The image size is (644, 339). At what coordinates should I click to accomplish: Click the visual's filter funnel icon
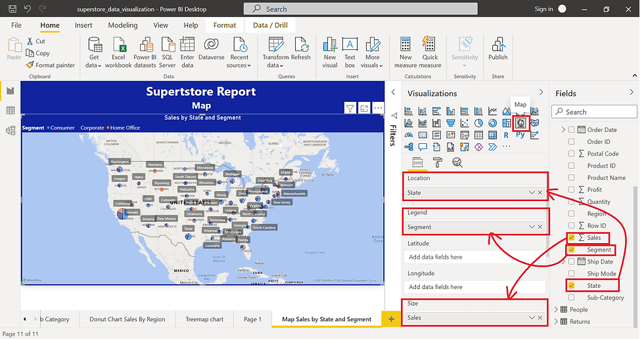350,108
